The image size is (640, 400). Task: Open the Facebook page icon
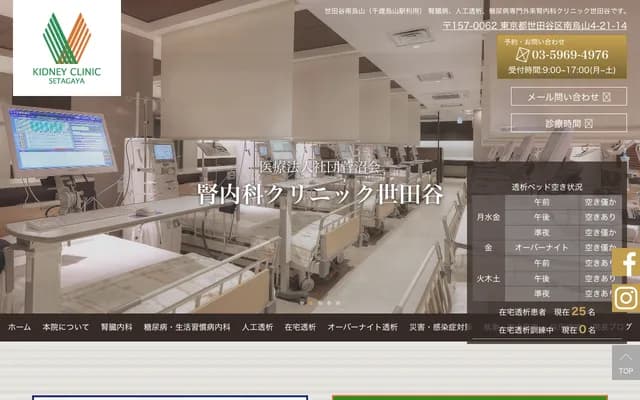tap(626, 264)
